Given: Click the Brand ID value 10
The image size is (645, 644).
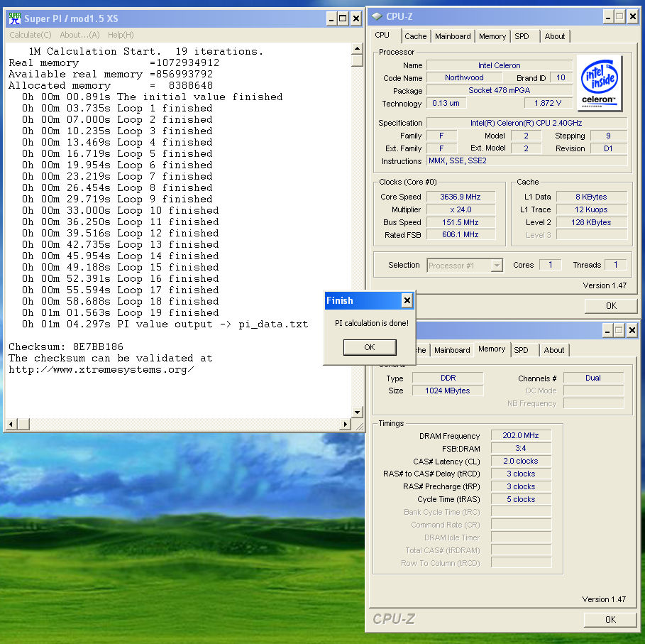Looking at the screenshot, I should pyautogui.click(x=561, y=77).
